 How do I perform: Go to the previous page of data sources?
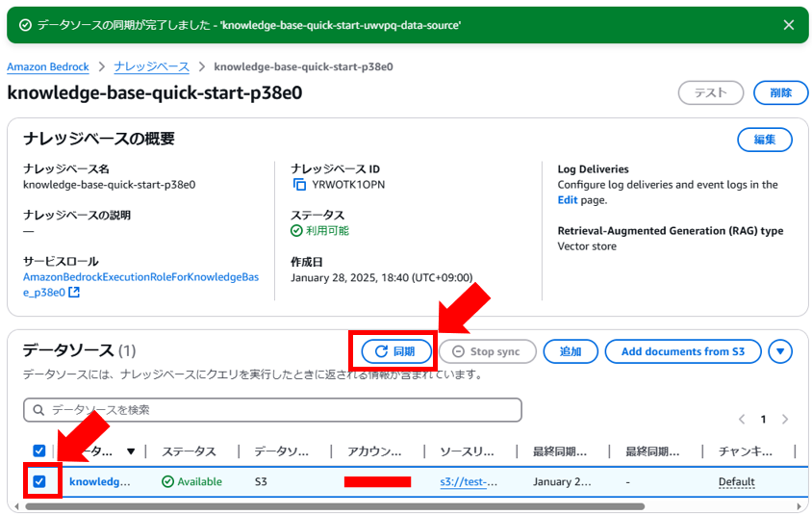[742, 419]
